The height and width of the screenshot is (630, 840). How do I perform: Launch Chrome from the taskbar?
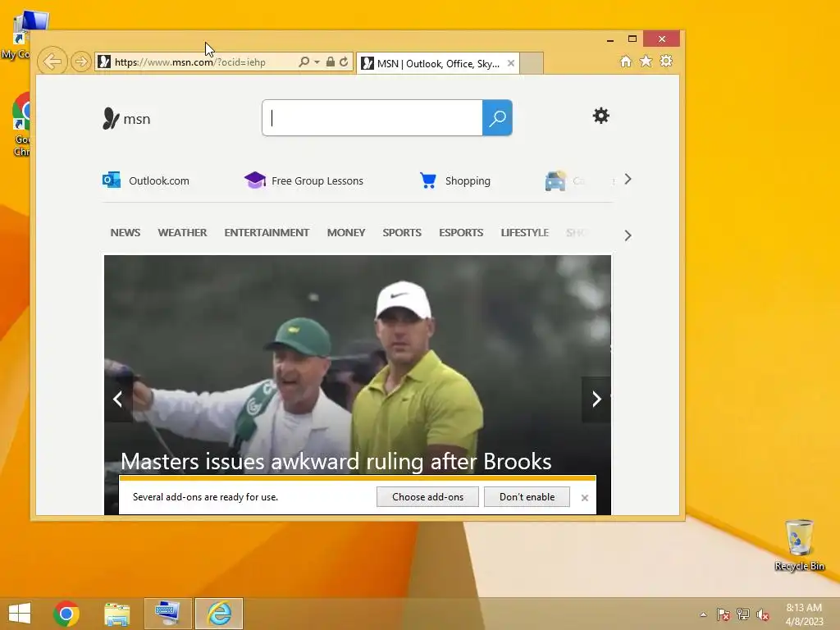(x=66, y=614)
